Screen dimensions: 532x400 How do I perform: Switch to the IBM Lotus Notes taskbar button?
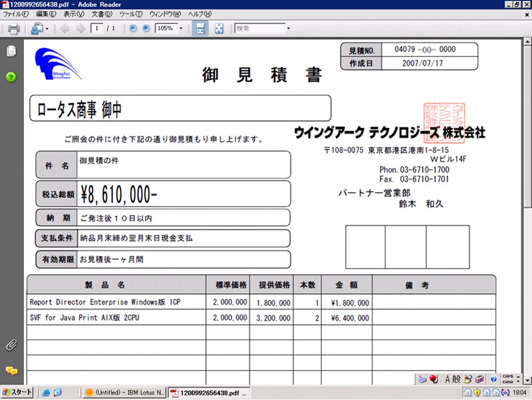[124, 393]
